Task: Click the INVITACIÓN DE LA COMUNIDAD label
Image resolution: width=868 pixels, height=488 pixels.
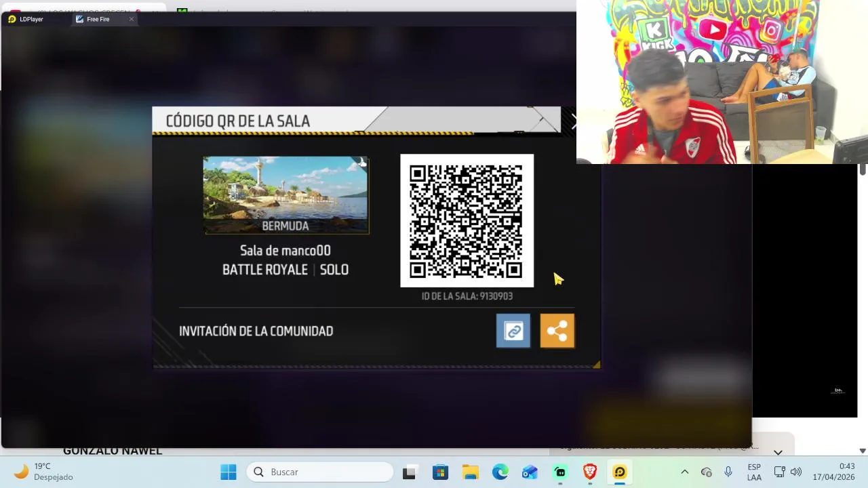Action: click(x=256, y=331)
